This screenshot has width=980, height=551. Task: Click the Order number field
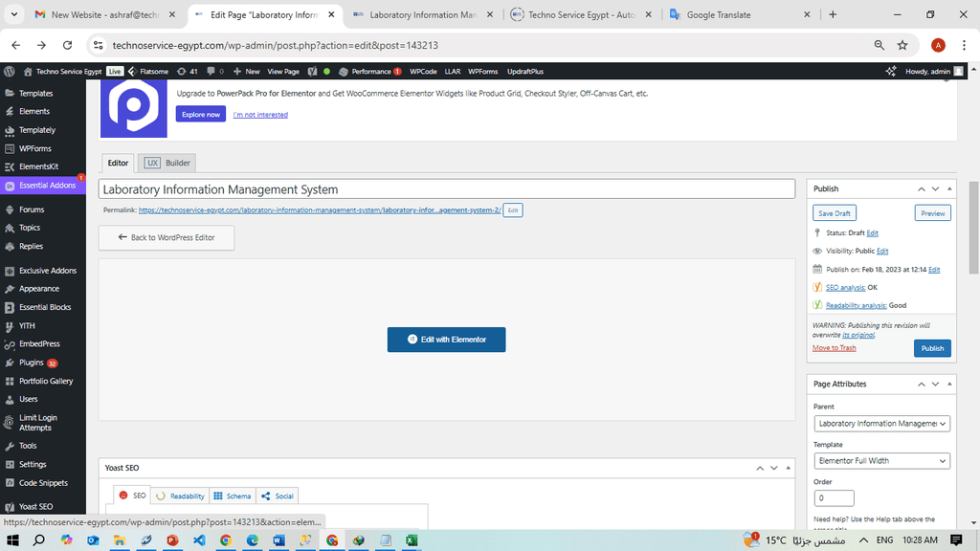(x=834, y=497)
